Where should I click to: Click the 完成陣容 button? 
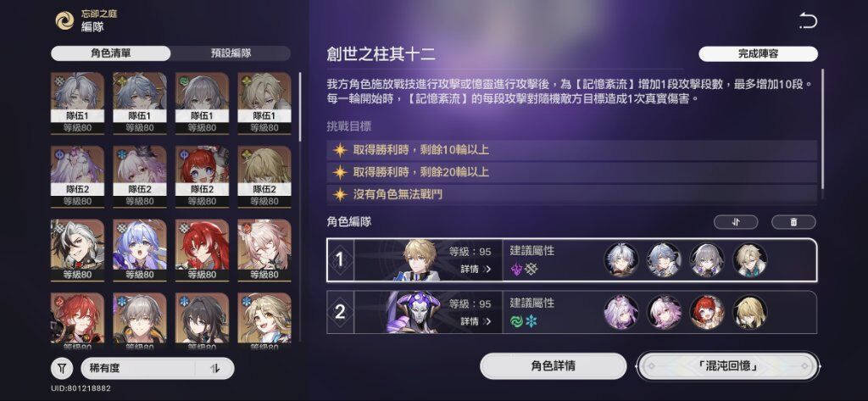(x=758, y=53)
